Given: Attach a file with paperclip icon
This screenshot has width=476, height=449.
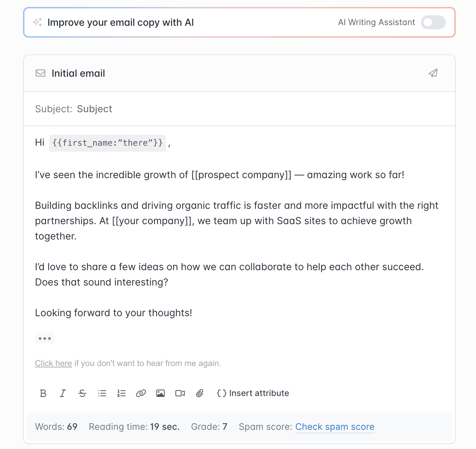Looking at the screenshot, I should (x=200, y=393).
